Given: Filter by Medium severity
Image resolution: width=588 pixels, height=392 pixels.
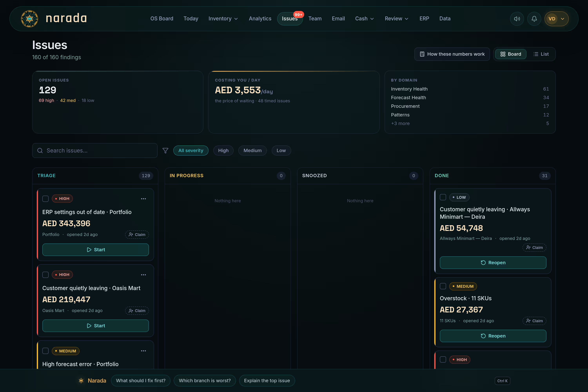Looking at the screenshot, I should tap(252, 151).
